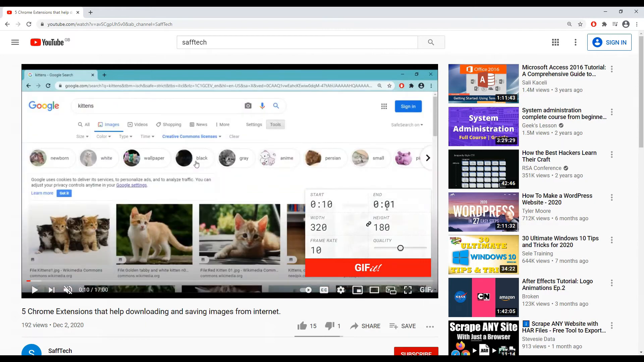The image size is (644, 362).
Task: Open options for WordPress Website 2020 video
Action: [612, 197]
